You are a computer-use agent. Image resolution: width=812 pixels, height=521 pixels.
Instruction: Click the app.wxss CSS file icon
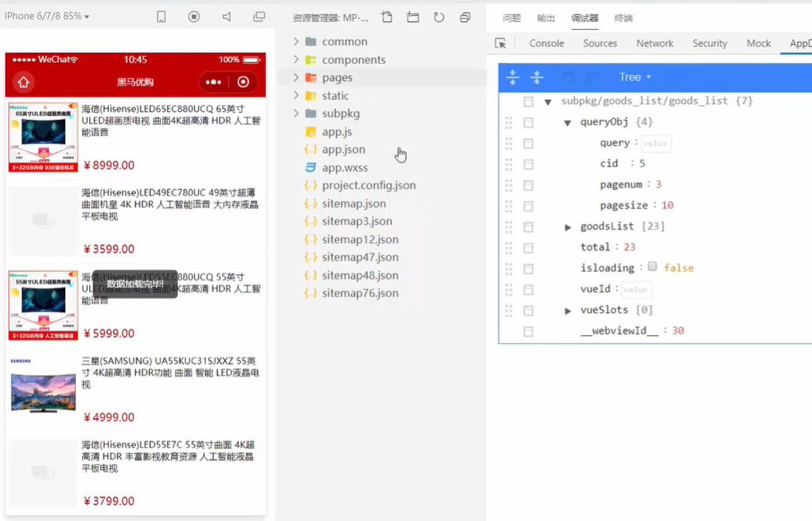click(x=311, y=167)
